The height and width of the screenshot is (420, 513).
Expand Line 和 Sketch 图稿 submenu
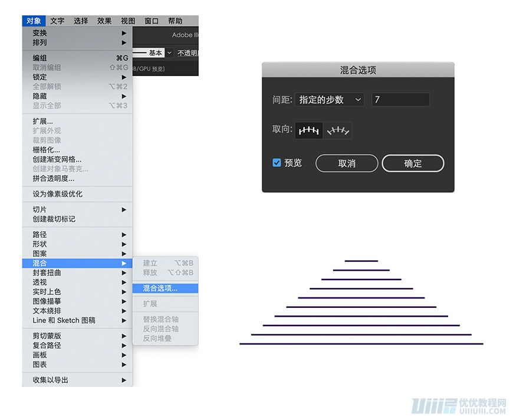click(77, 320)
